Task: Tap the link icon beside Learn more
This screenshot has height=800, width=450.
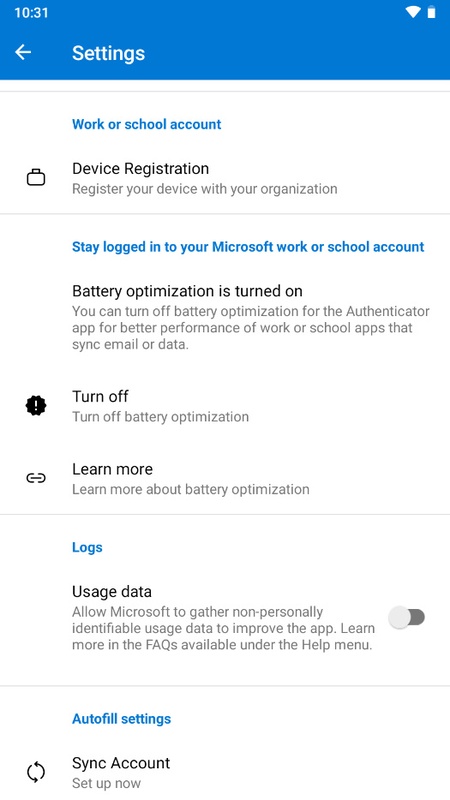Action: [x=36, y=478]
